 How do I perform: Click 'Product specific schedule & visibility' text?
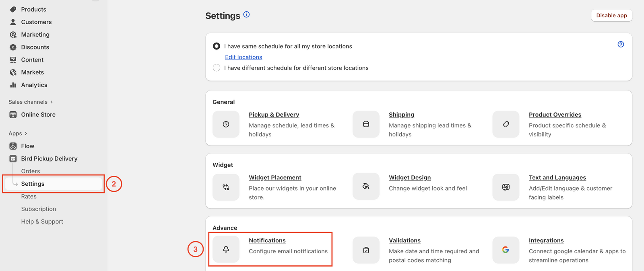(x=567, y=130)
